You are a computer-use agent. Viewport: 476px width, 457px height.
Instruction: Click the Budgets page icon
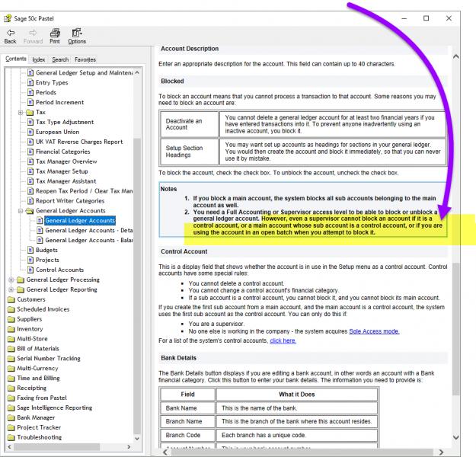(31, 250)
